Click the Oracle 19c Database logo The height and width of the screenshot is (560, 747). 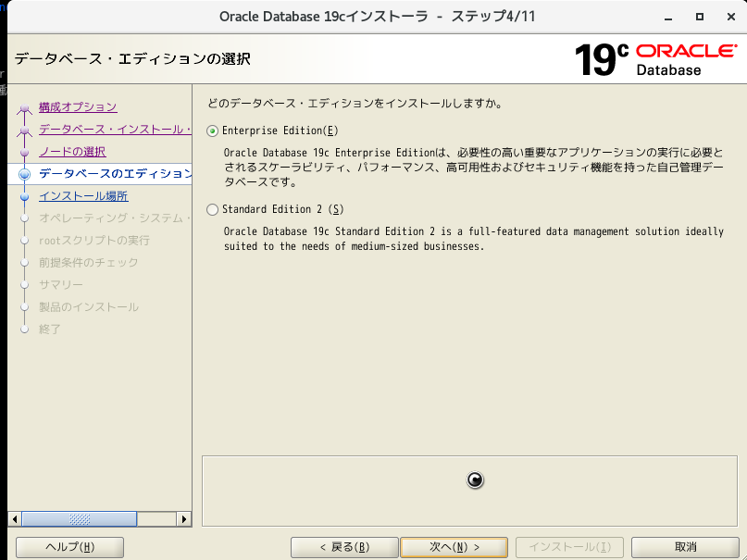(x=655, y=60)
